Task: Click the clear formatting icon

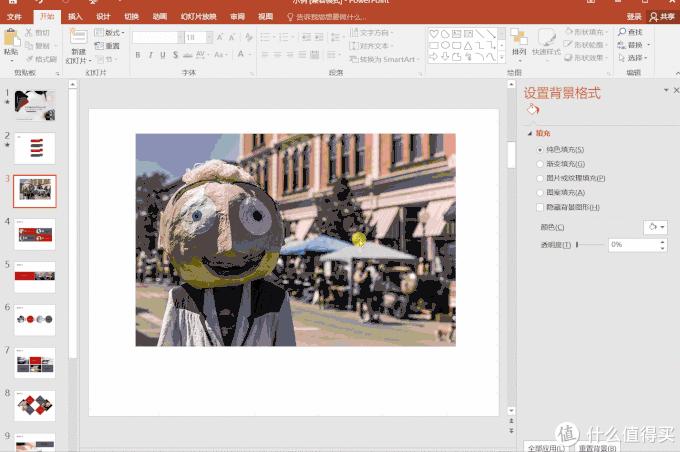Action: 248,37
